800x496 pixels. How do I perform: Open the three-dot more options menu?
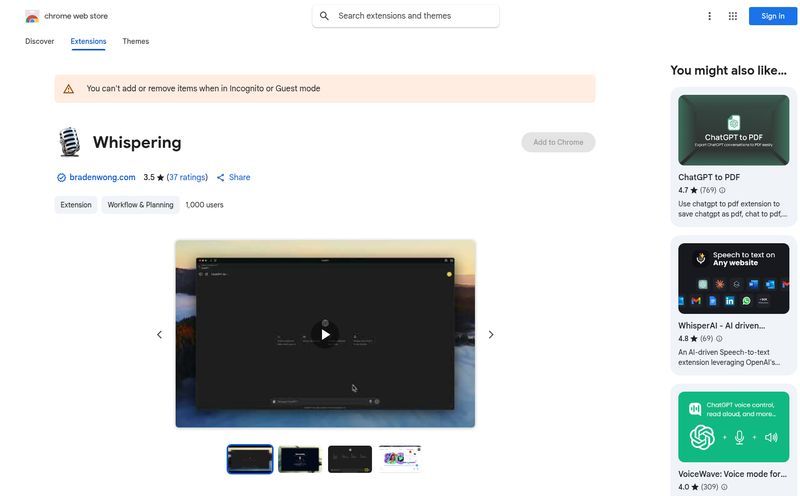[709, 16]
